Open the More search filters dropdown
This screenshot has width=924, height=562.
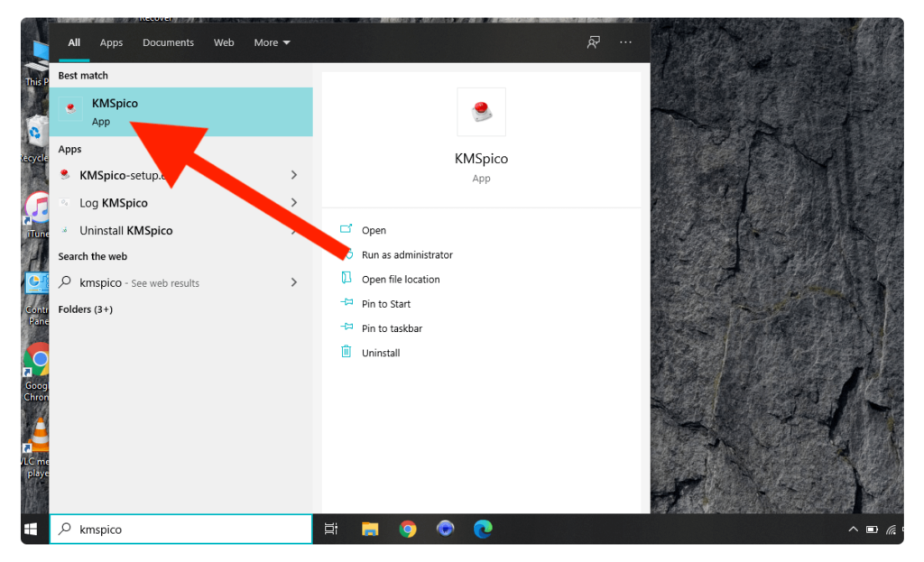pyautogui.click(x=271, y=42)
